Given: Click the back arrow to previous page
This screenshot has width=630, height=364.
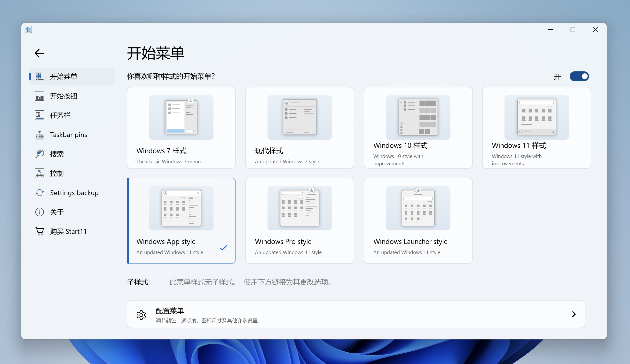Looking at the screenshot, I should [x=39, y=53].
